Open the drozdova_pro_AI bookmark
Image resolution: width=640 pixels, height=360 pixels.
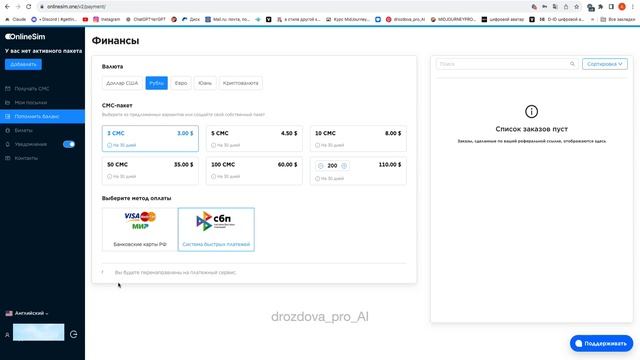(405, 19)
